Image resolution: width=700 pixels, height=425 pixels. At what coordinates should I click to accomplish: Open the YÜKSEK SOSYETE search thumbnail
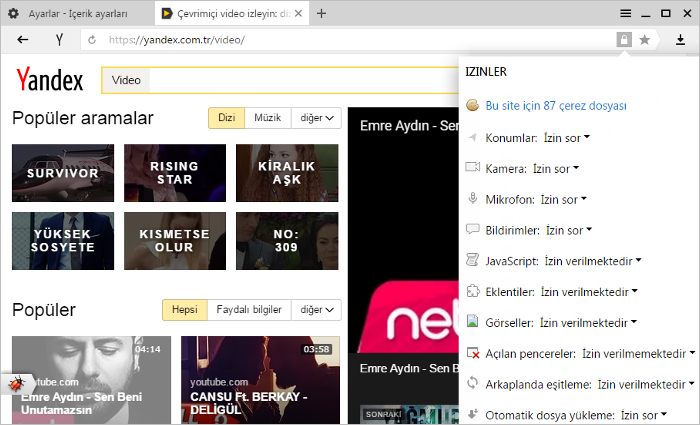click(x=63, y=241)
